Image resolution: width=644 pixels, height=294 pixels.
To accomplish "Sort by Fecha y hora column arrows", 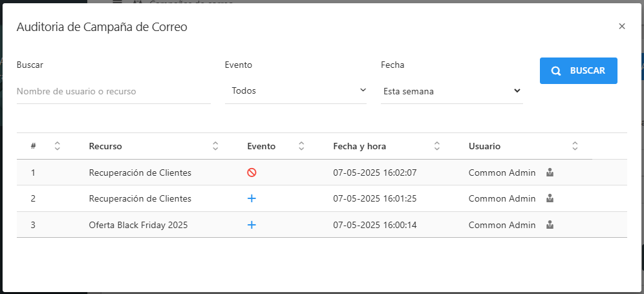I will [437, 146].
